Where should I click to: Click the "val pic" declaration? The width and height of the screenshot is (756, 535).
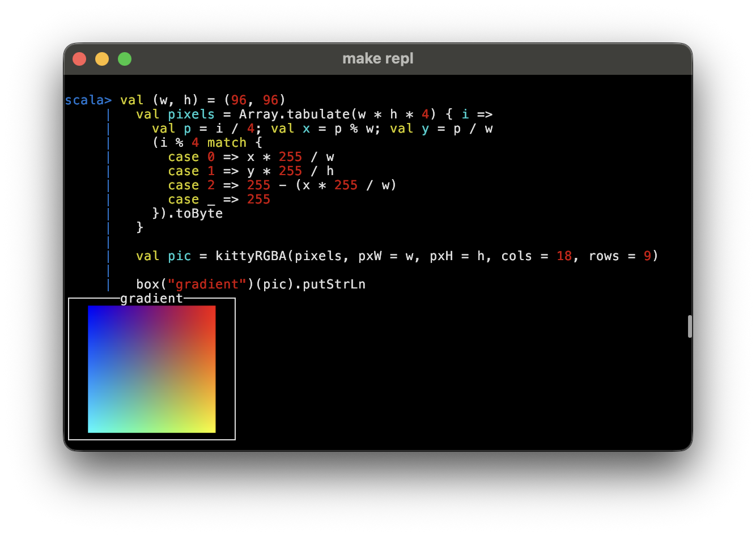[164, 256]
